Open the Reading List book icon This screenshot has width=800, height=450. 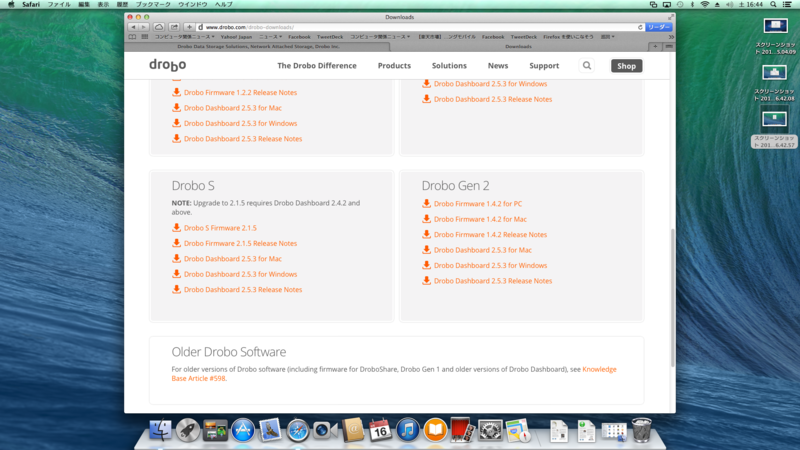click(132, 37)
